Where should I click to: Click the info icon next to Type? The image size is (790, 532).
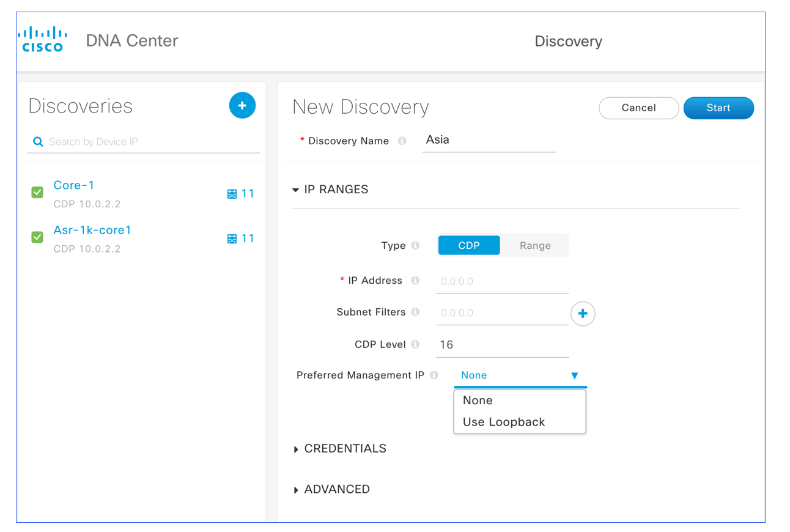[x=415, y=245]
